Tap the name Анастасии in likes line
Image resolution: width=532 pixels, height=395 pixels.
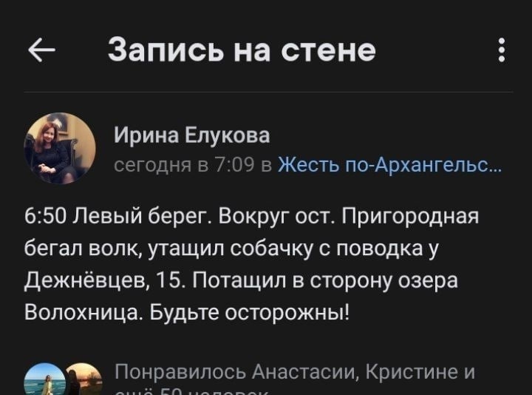305,372
